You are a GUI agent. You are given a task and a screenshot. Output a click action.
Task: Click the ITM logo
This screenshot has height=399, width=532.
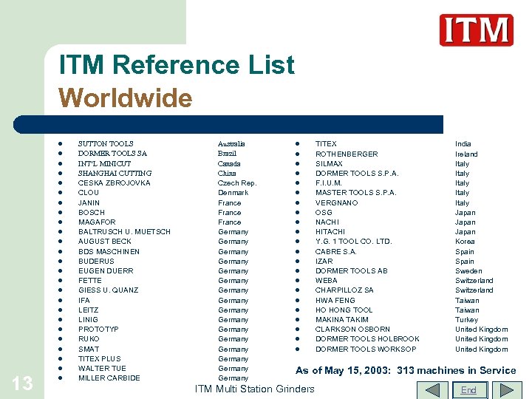click(476, 30)
